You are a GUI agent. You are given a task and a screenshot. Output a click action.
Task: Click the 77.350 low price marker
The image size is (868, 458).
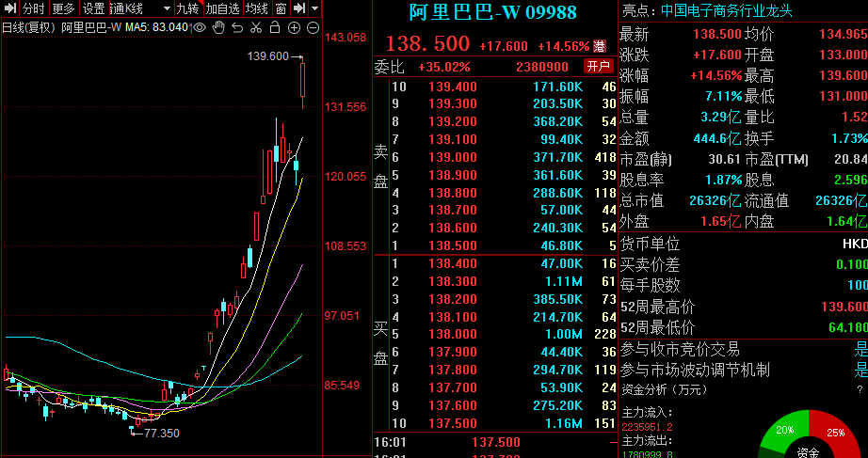(162, 434)
